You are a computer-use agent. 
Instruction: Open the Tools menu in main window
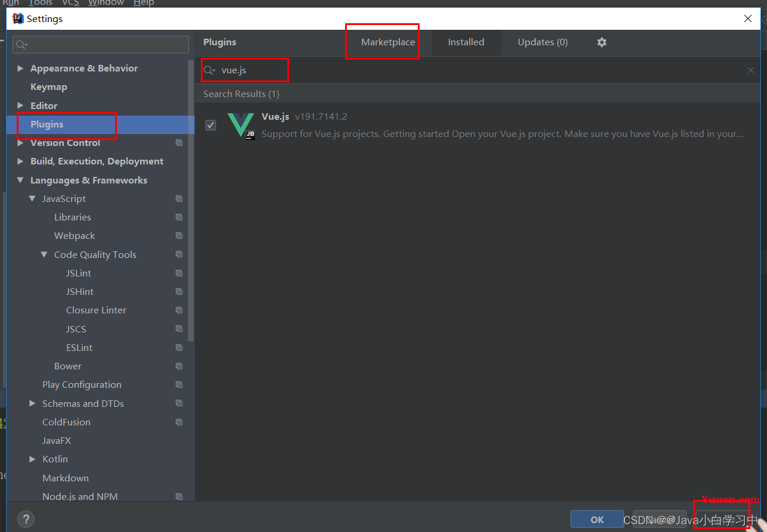click(x=41, y=3)
